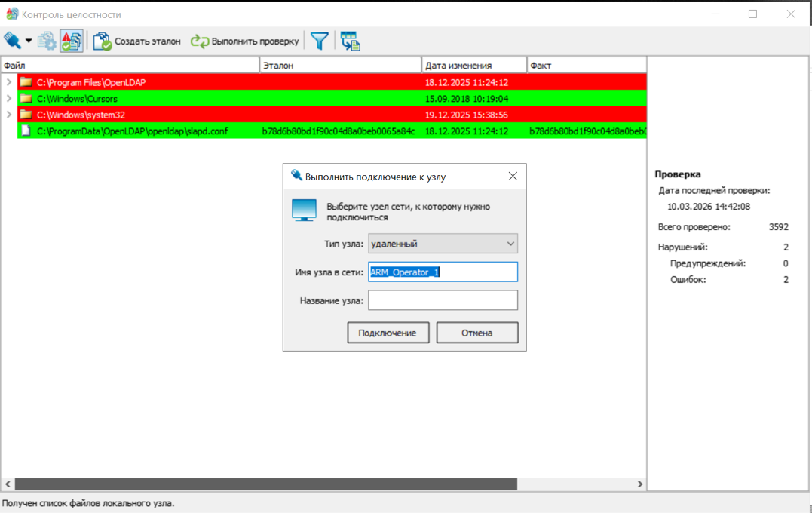Click the Эталон hash of slapd.conf
The image size is (812, 513).
[339, 131]
